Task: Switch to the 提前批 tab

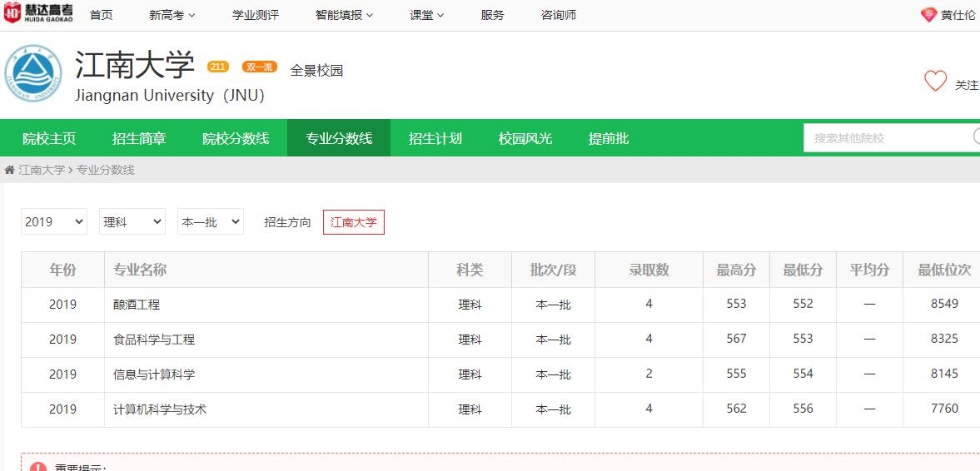Action: (609, 138)
